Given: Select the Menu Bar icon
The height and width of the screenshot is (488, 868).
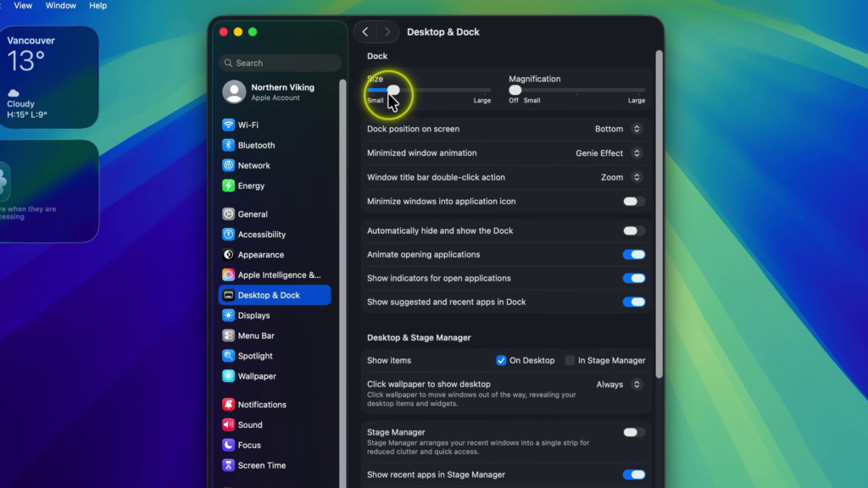Looking at the screenshot, I should pyautogui.click(x=228, y=335).
